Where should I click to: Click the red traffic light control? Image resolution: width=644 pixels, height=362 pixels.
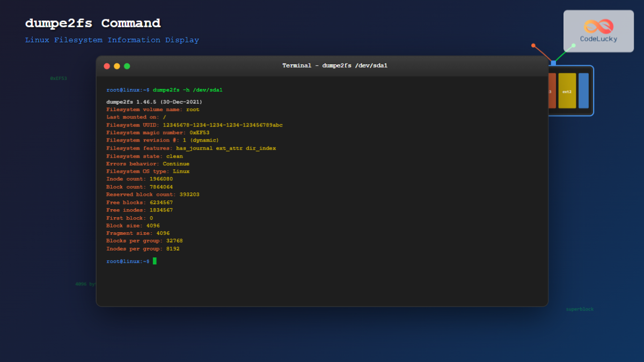[x=107, y=66]
